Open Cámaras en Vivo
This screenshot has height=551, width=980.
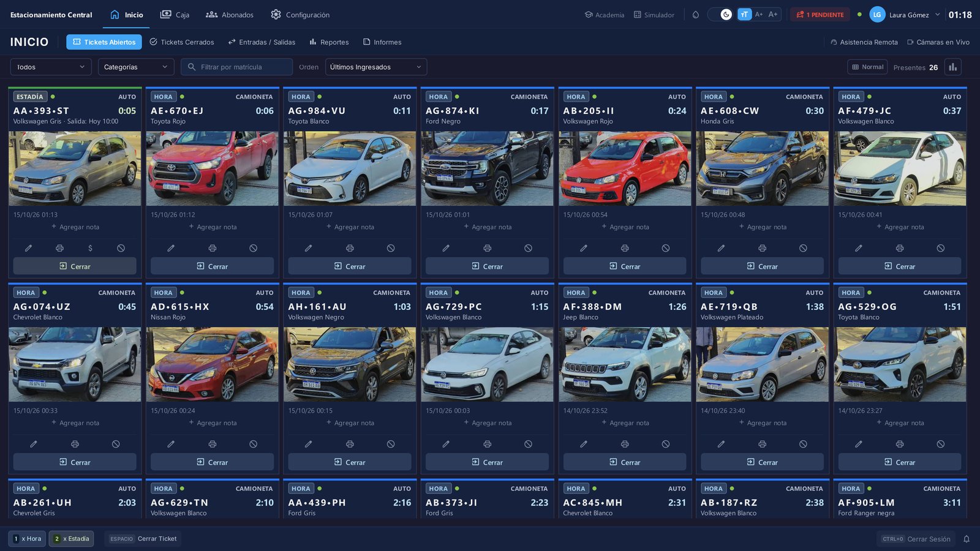coord(938,42)
